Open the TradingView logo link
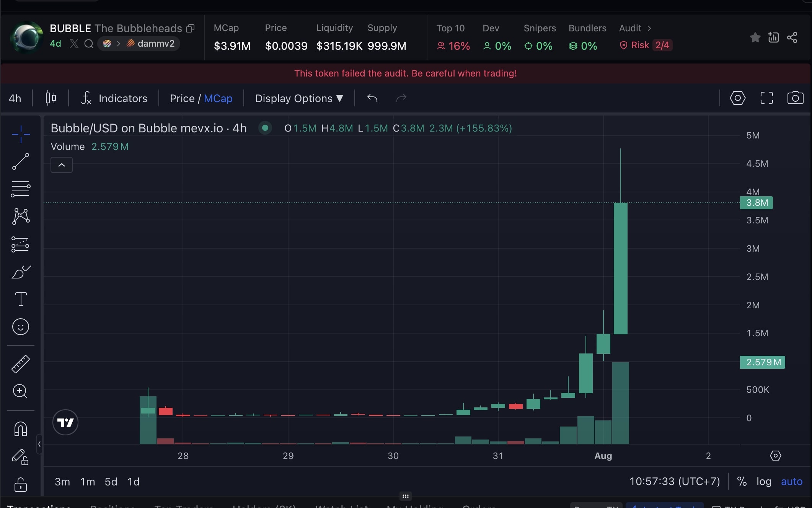 [x=65, y=422]
